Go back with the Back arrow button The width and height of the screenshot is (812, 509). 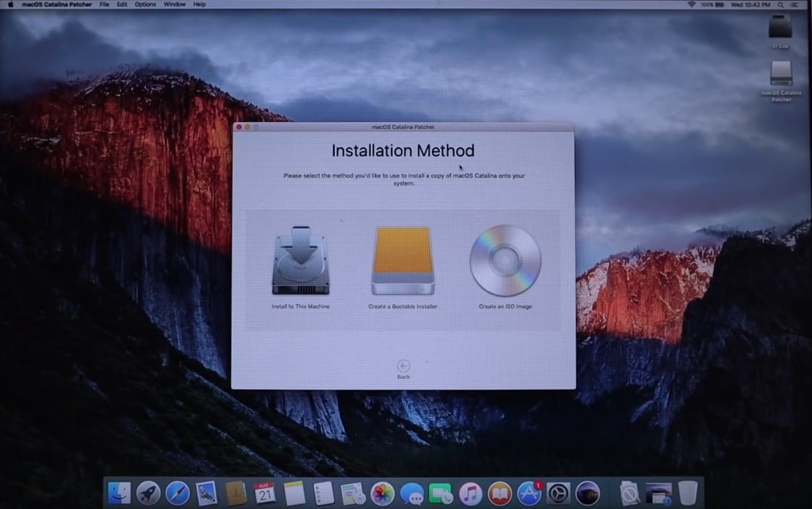pyautogui.click(x=403, y=367)
